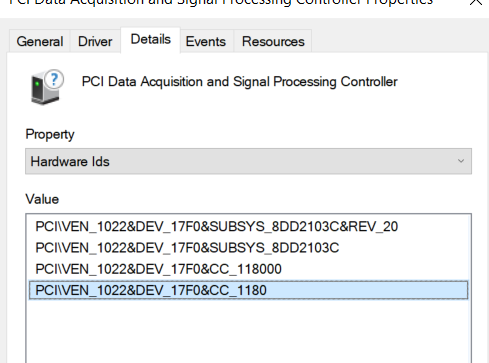The height and width of the screenshot is (363, 489).
Task: Click the unknown device computer icon
Action: [46, 87]
